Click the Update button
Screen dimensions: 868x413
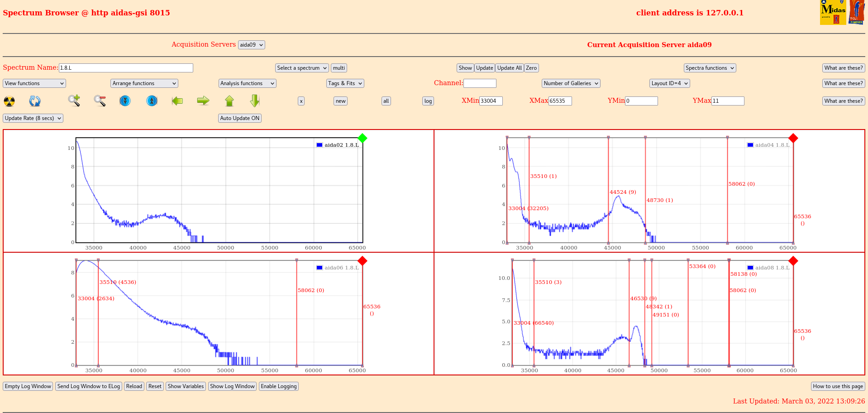point(485,68)
